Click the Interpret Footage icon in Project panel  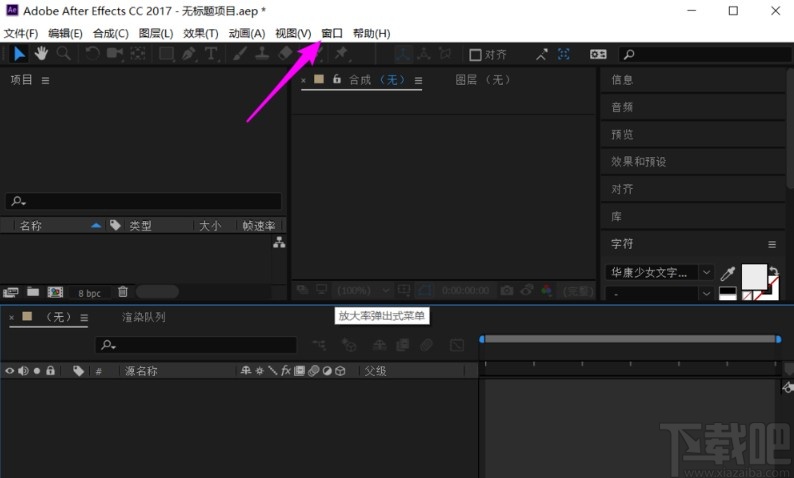click(x=11, y=292)
